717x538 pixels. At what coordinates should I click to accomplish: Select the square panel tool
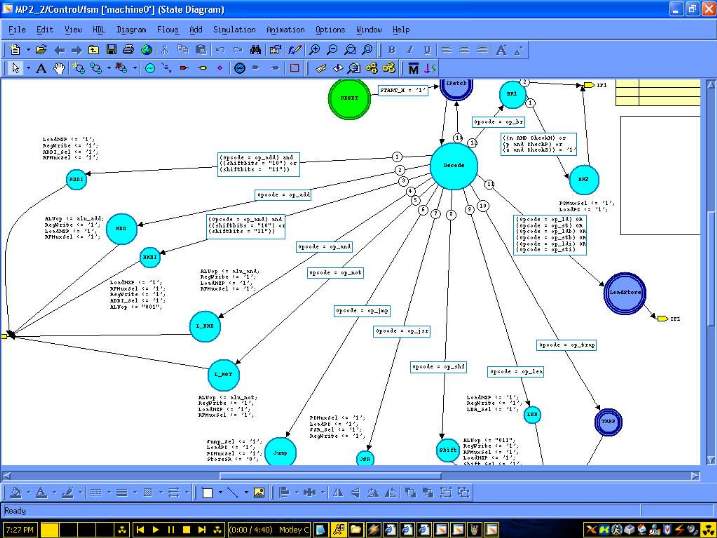[x=294, y=68]
